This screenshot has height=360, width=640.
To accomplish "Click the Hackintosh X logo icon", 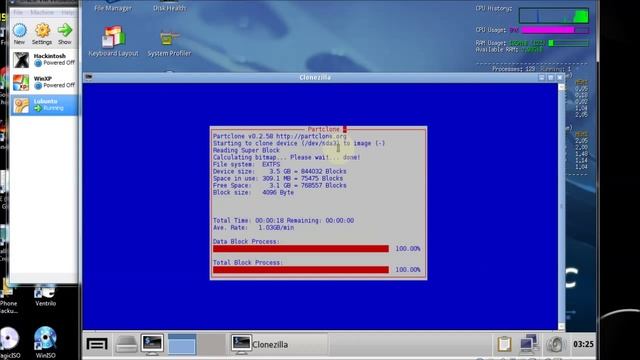I will 21,60.
